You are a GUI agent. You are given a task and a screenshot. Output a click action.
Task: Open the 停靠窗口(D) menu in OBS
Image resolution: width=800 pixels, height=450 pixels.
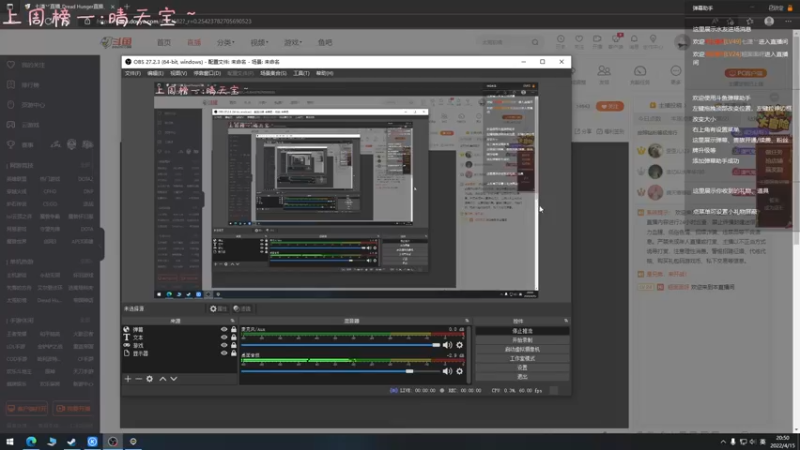(x=207, y=73)
